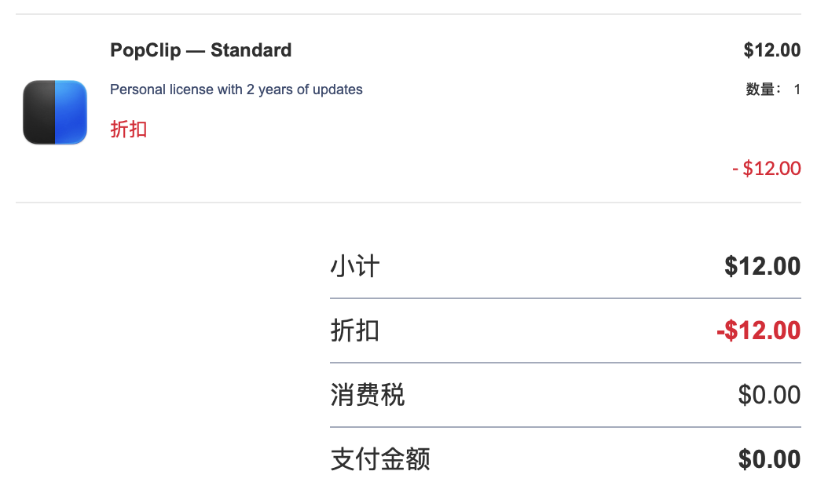The image size is (839, 504).
Task: Click the $12.00 product price
Action: coord(772,50)
